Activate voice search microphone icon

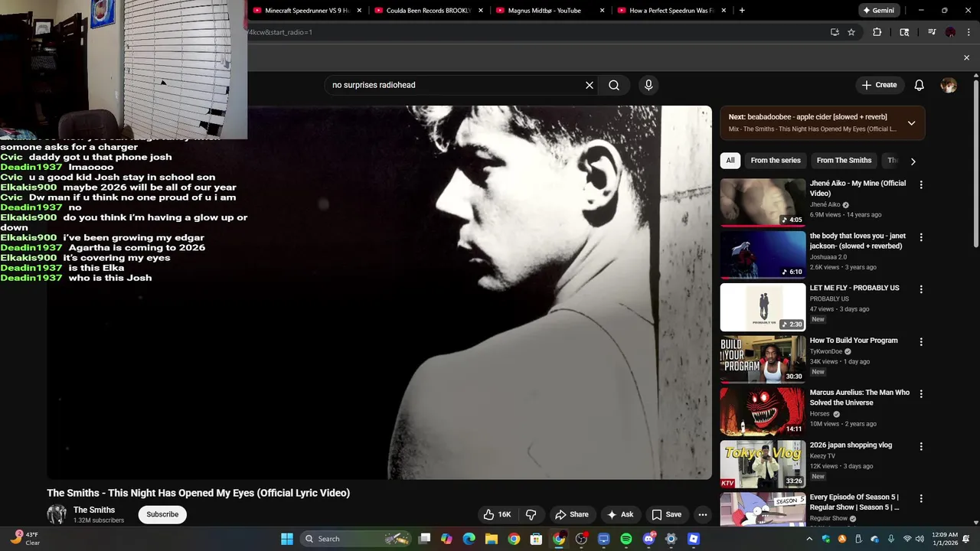point(648,85)
